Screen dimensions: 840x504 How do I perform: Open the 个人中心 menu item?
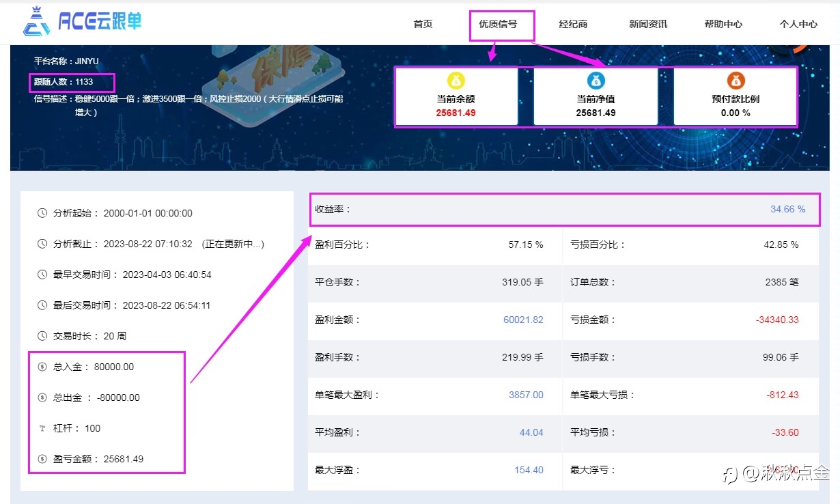[798, 24]
